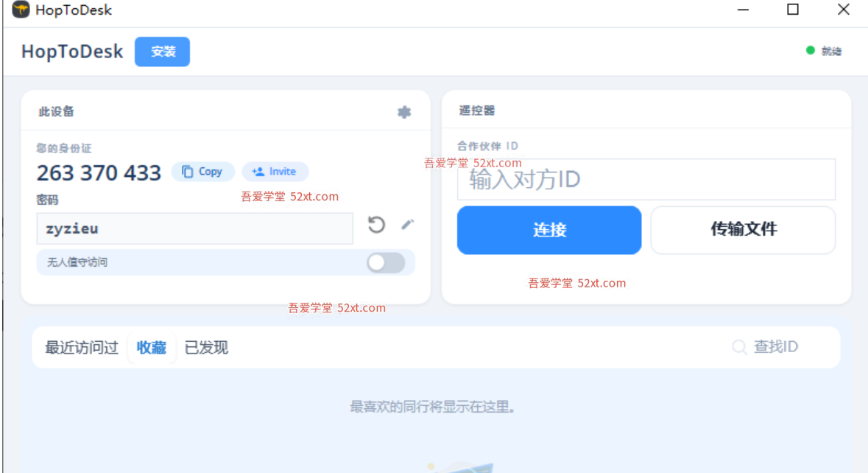Click the ID number 263 370 433
The height and width of the screenshot is (473, 868).
99,173
